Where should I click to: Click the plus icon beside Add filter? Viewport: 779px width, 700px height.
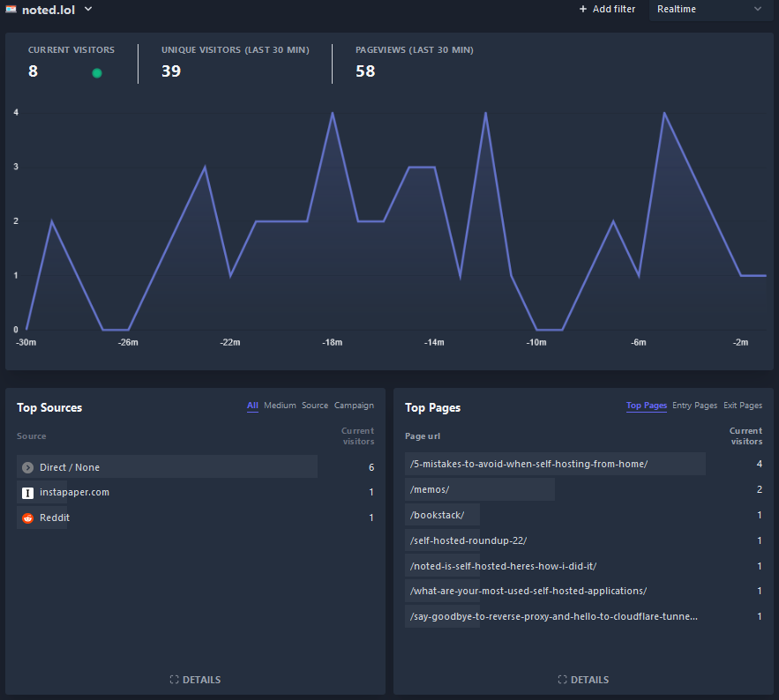coord(582,9)
